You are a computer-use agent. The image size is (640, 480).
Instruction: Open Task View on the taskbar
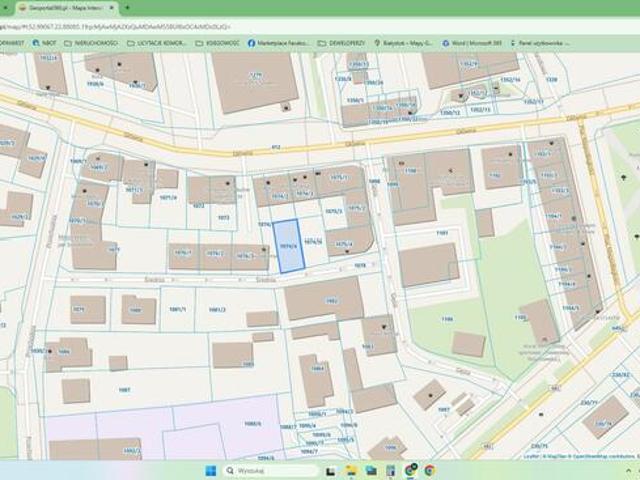click(x=331, y=469)
